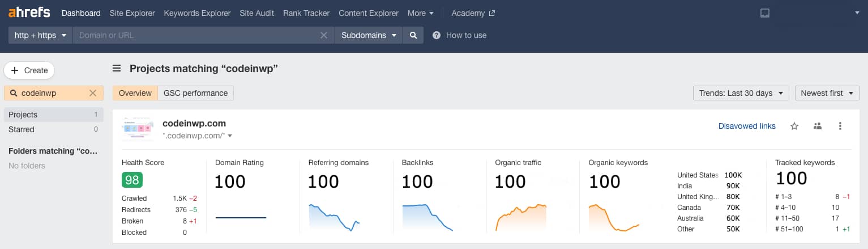Click the Domain Rating trend line
Viewport: 868px width, 249px height.
click(x=241, y=217)
